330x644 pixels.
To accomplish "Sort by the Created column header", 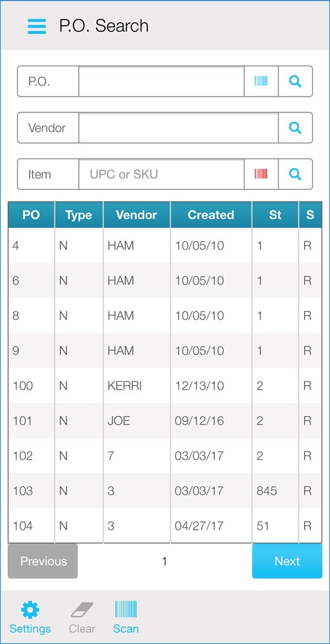I will pos(211,215).
